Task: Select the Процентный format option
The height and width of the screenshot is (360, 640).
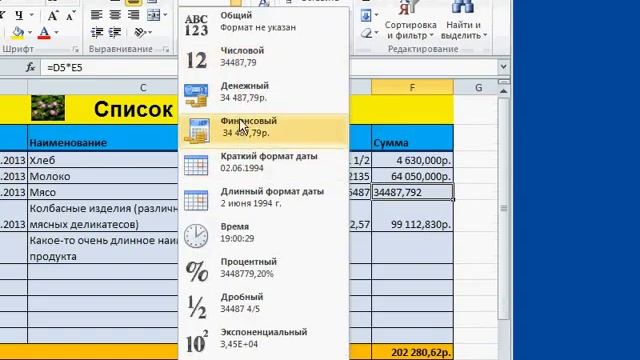Action: (264, 268)
